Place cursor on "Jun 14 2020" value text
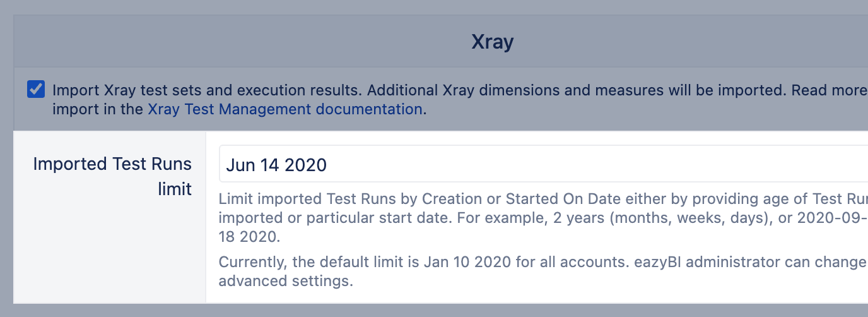Image resolution: width=868 pixels, height=317 pixels. tap(276, 165)
